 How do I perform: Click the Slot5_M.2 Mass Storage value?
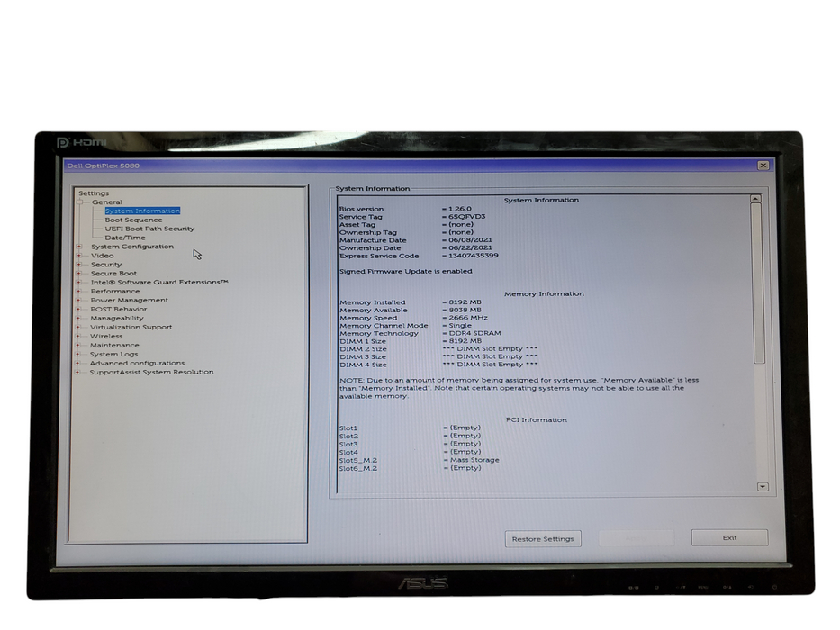click(x=474, y=460)
